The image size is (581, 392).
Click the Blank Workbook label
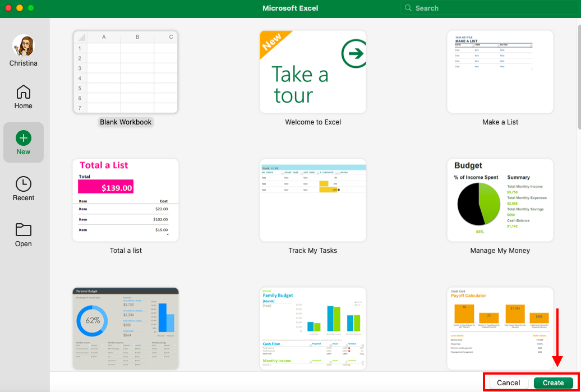[126, 122]
